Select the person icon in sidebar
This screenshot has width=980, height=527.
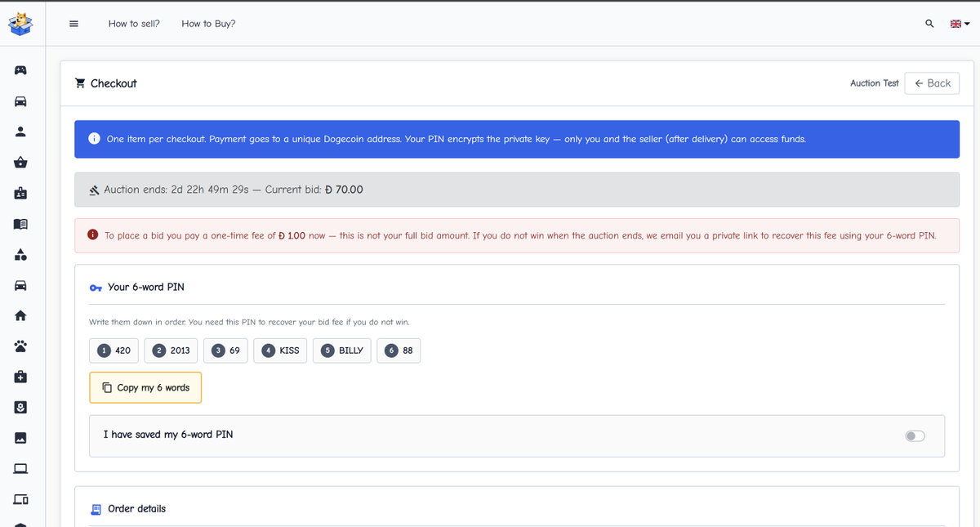20,132
